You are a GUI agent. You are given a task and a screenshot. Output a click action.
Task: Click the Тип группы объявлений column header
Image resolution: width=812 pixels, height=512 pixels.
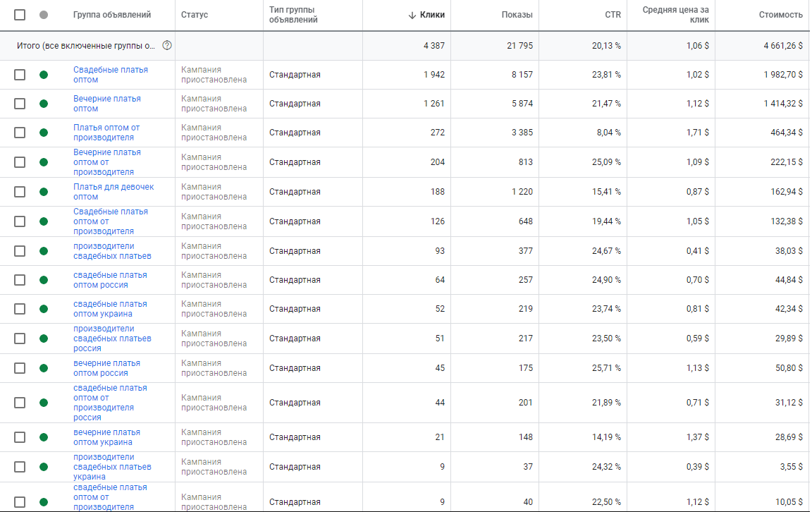(293, 15)
